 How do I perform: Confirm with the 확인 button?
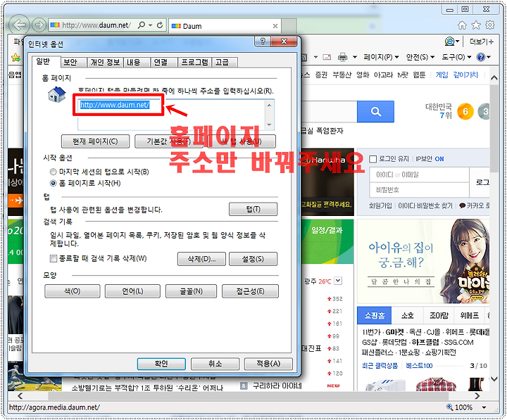[x=161, y=364]
